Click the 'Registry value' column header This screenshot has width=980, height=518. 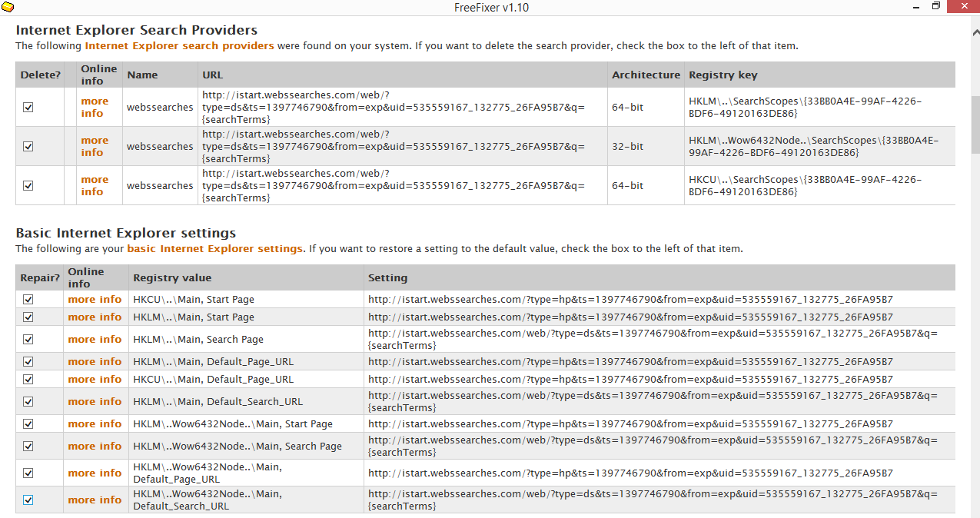pyautogui.click(x=246, y=278)
